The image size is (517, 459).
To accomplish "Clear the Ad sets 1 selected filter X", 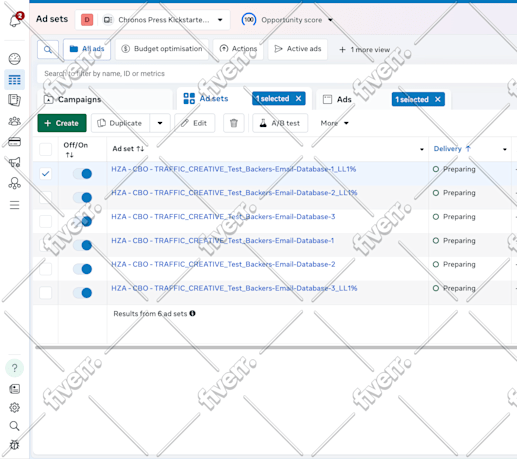I will 298,99.
